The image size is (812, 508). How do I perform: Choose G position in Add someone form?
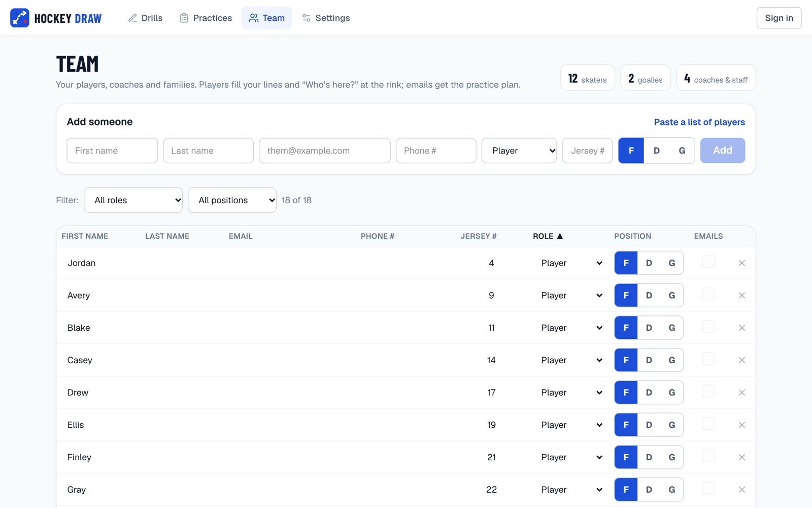(x=682, y=151)
